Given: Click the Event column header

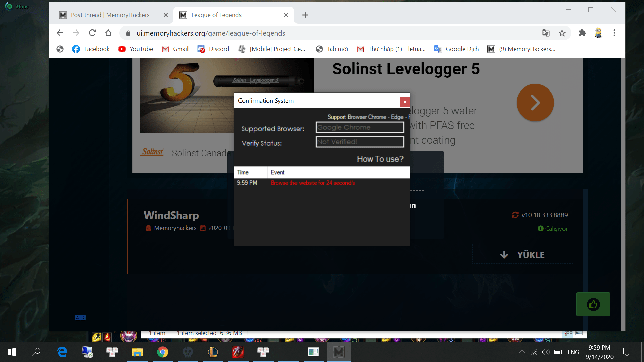Looking at the screenshot, I should [339, 172].
